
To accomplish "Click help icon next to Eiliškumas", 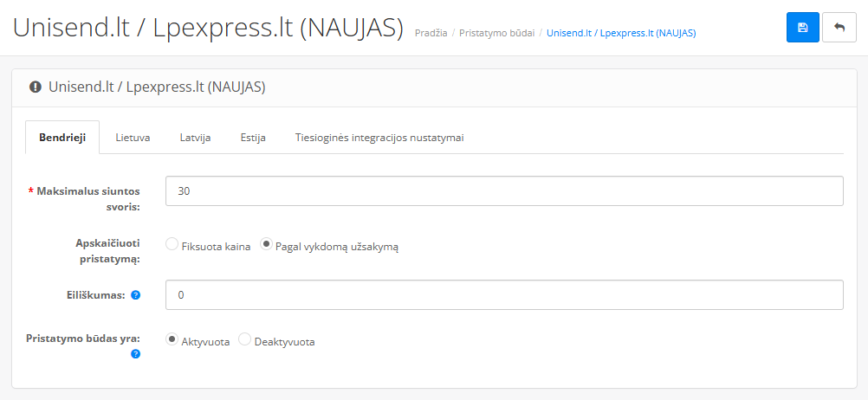I will [x=136, y=295].
